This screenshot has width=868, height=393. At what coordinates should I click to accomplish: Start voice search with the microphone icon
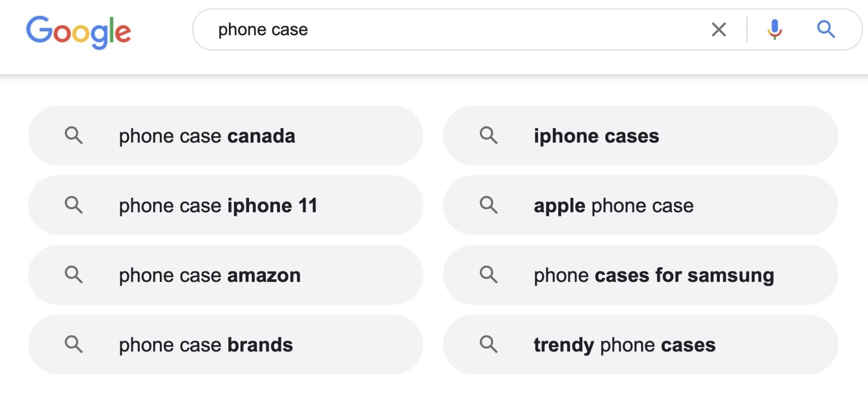click(x=775, y=30)
